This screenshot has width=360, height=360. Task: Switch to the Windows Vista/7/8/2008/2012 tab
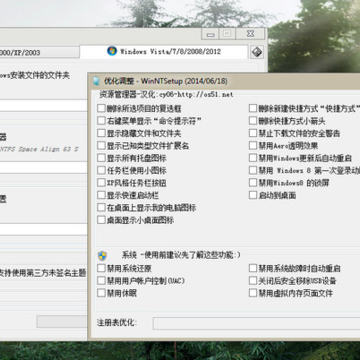[164, 51]
